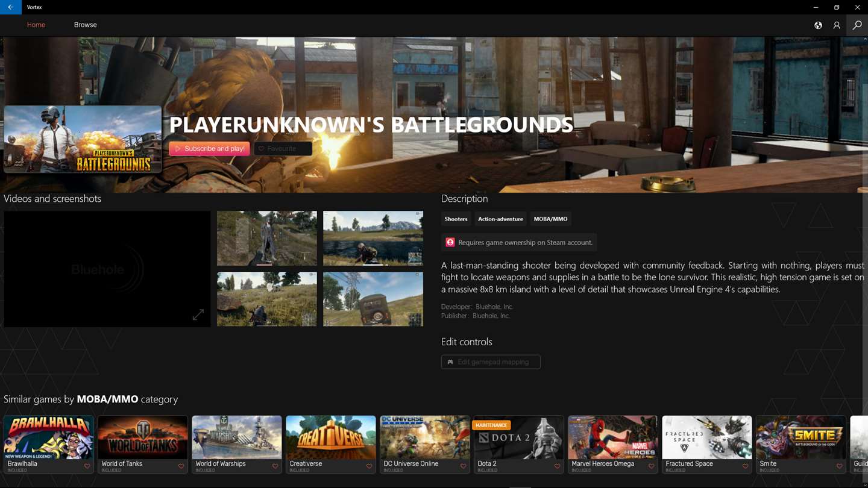
Task: Click the Edit controls heading
Action: point(467,342)
